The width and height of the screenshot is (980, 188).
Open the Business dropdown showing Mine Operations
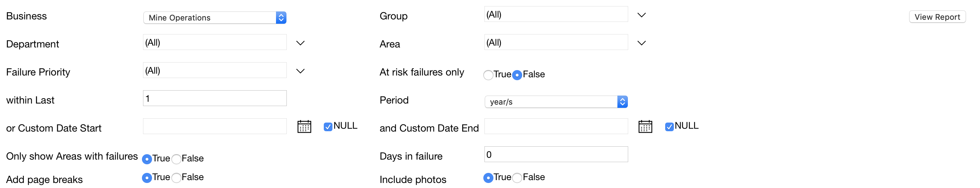click(215, 18)
